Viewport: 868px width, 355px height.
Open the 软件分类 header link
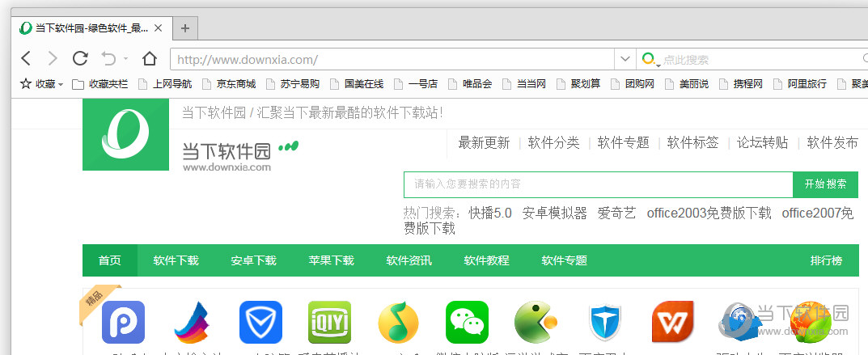pyautogui.click(x=553, y=142)
